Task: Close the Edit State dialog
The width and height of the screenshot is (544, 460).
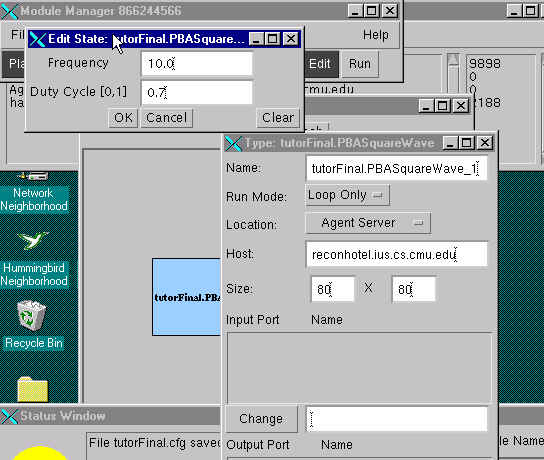Action: (291, 39)
